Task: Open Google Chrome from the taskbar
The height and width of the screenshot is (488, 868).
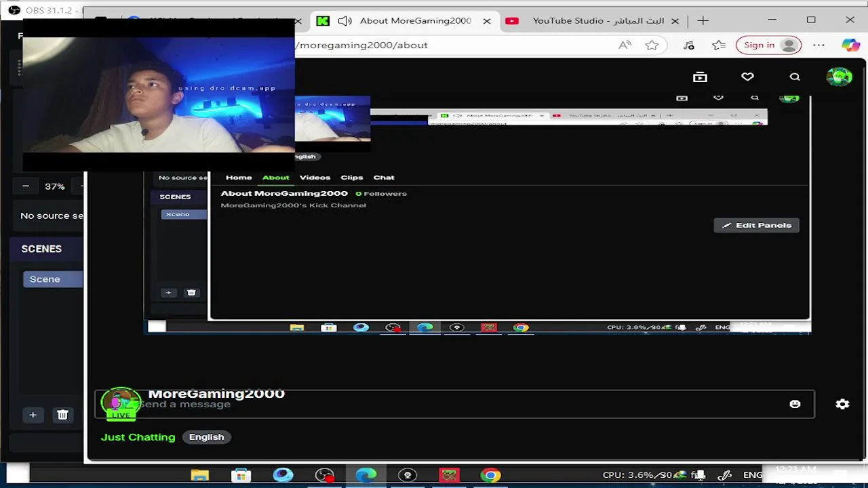Action: (490, 475)
